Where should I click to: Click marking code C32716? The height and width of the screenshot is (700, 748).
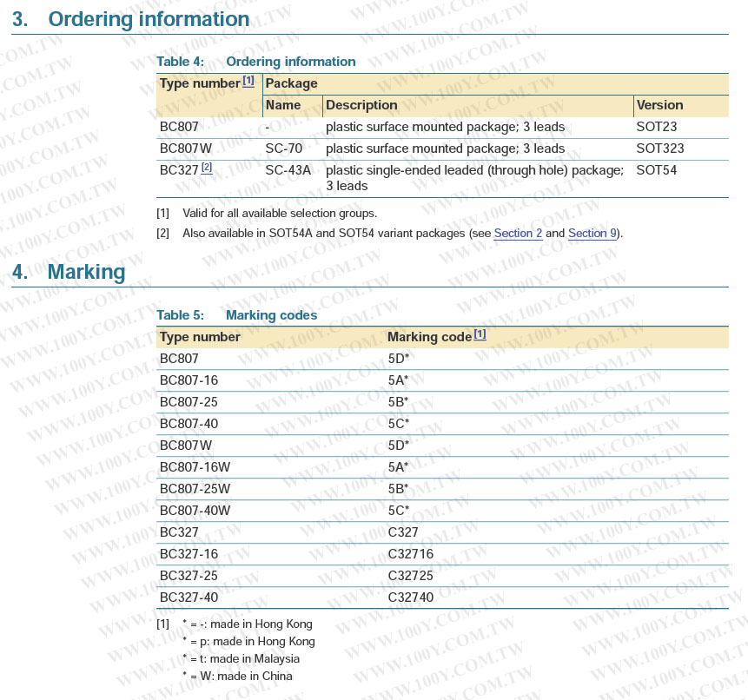pyautogui.click(x=410, y=554)
